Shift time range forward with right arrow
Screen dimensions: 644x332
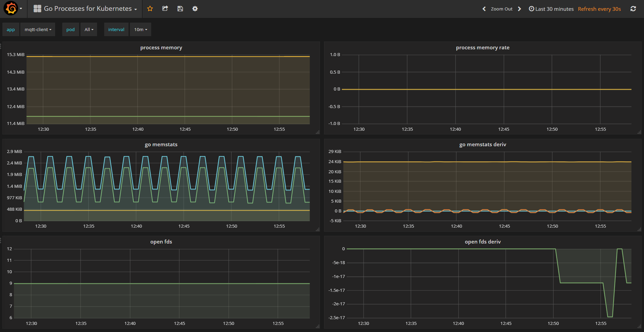click(520, 9)
